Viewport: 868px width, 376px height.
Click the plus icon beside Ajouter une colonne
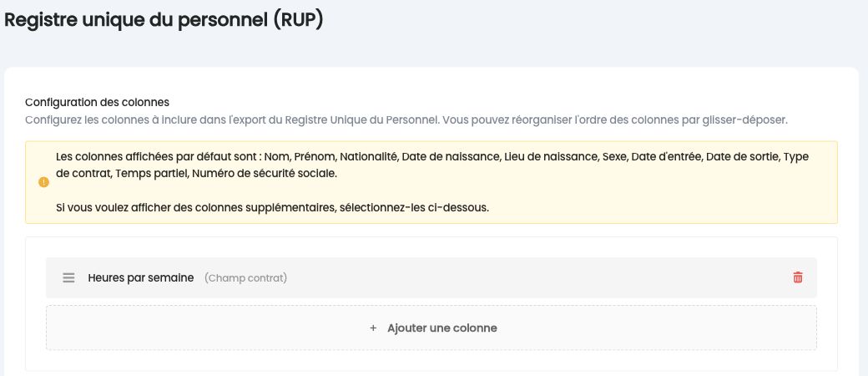coord(373,328)
